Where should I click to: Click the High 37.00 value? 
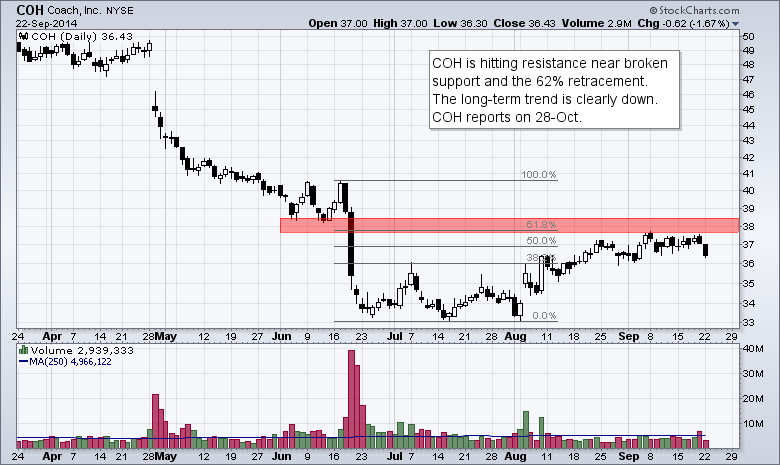tap(399, 23)
